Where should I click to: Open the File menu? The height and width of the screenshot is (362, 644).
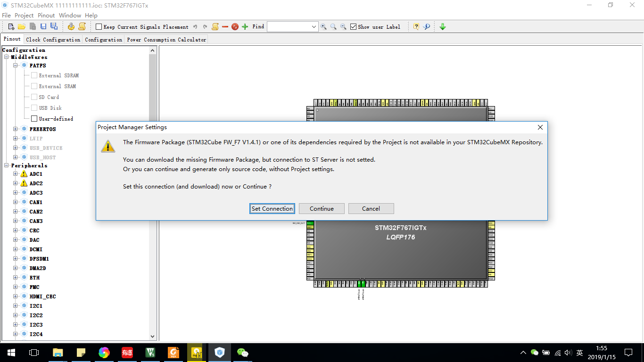(x=6, y=16)
